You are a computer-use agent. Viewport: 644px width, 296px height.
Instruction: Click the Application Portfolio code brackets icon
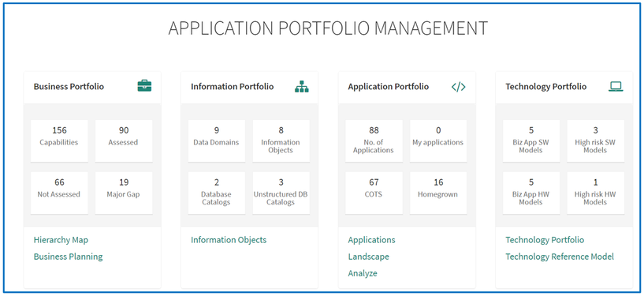(x=458, y=87)
